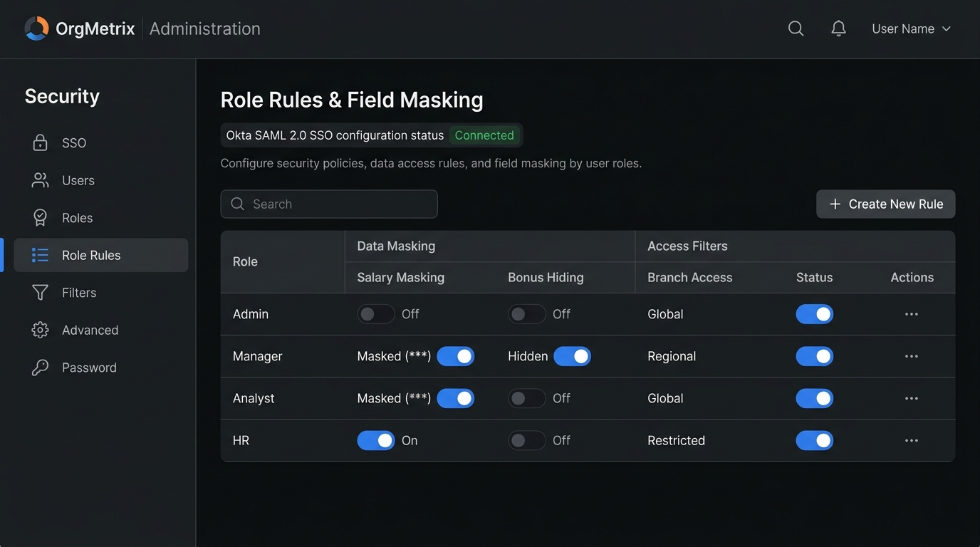Open actions menu for HR row
This screenshot has height=547, width=980.
click(912, 440)
